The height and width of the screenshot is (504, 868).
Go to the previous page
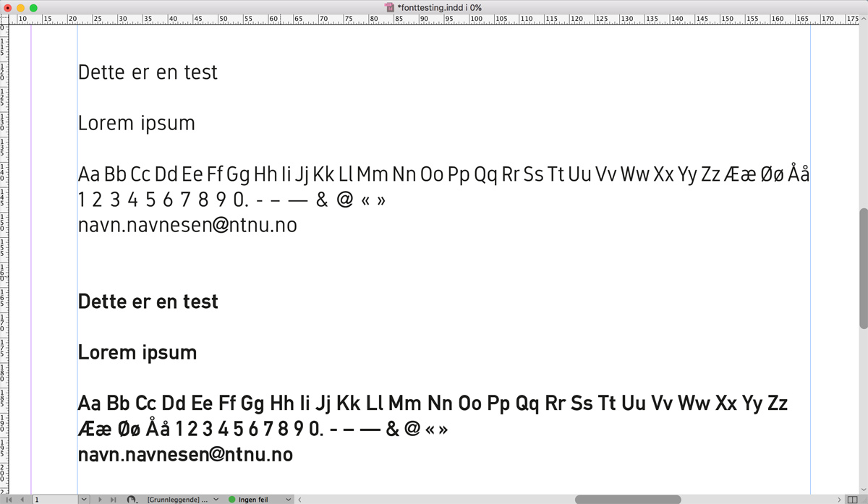point(22,500)
